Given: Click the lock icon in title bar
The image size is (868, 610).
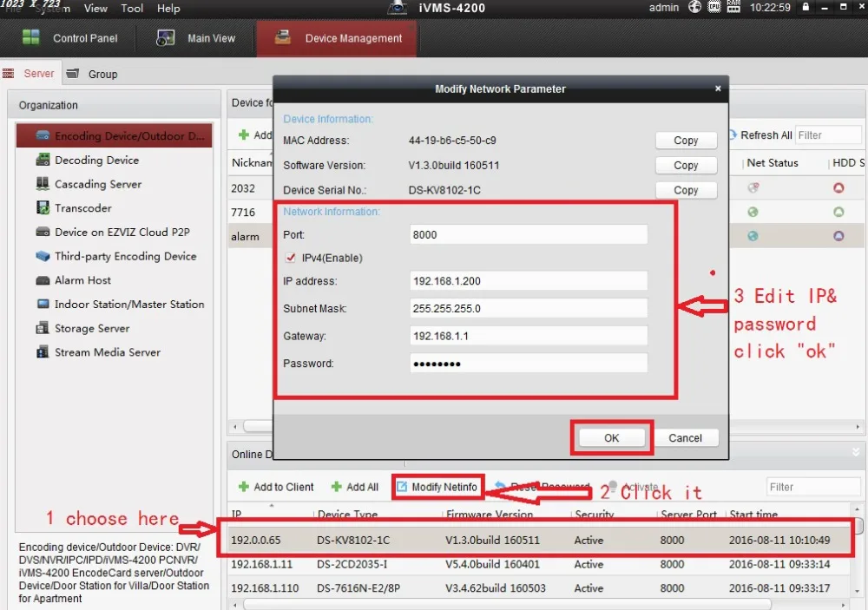Looking at the screenshot, I should [x=806, y=7].
